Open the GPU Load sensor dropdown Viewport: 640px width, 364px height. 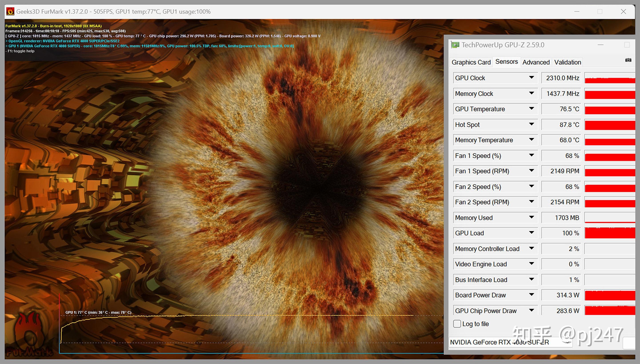[532, 233]
